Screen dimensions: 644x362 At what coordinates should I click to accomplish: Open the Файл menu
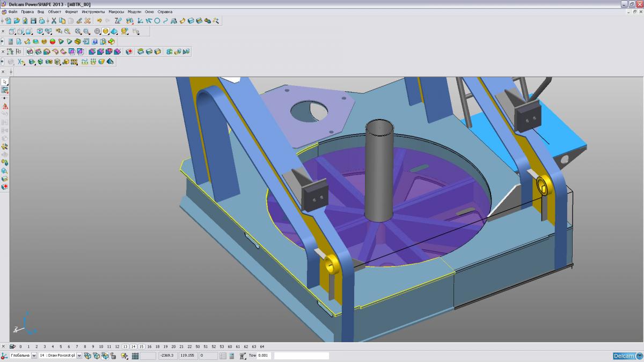click(13, 11)
